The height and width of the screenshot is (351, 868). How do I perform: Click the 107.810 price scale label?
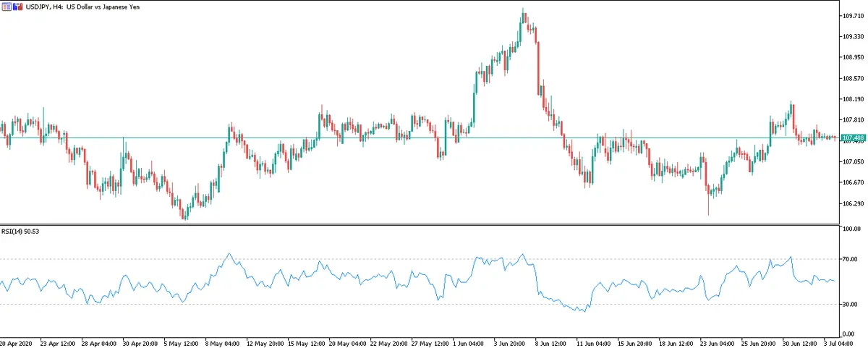(853, 120)
